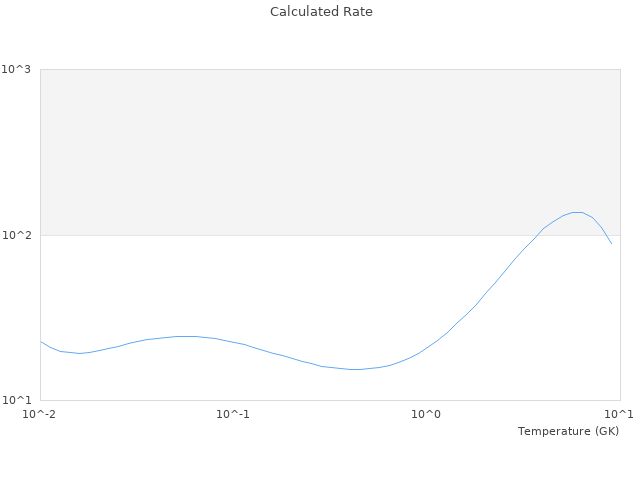Click the white plot area beneath the curve
This screenshot has height=480, width=640.
coord(300,385)
